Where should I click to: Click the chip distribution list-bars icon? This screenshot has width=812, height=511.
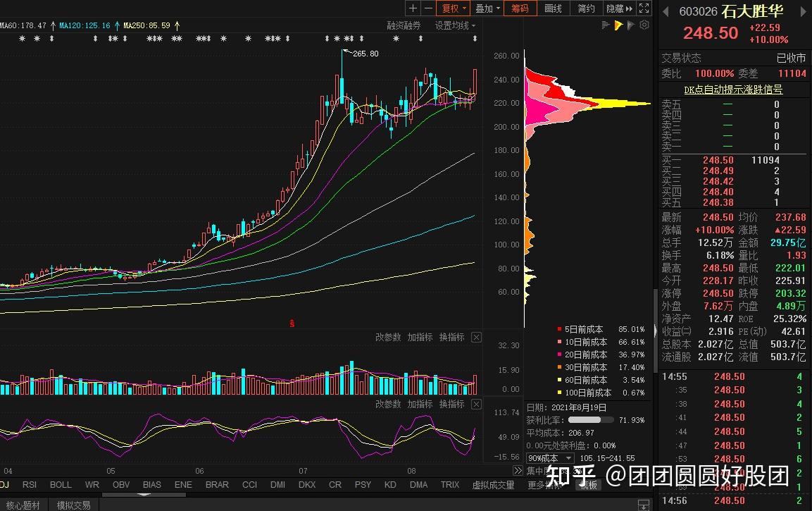(x=606, y=25)
